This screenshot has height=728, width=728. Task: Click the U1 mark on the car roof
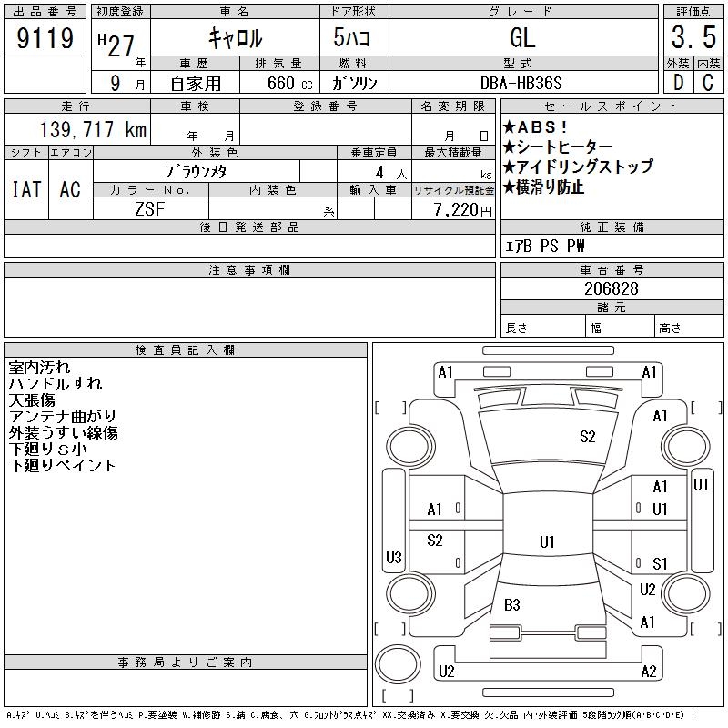(x=546, y=542)
